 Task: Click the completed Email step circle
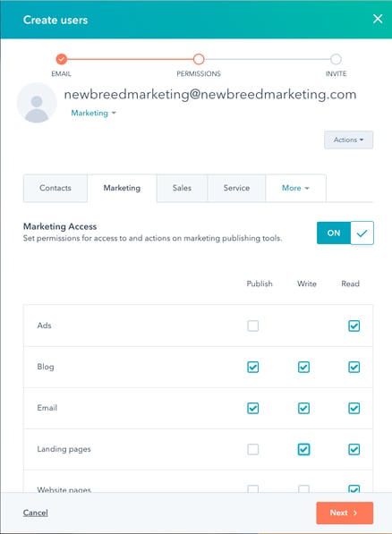(62, 59)
